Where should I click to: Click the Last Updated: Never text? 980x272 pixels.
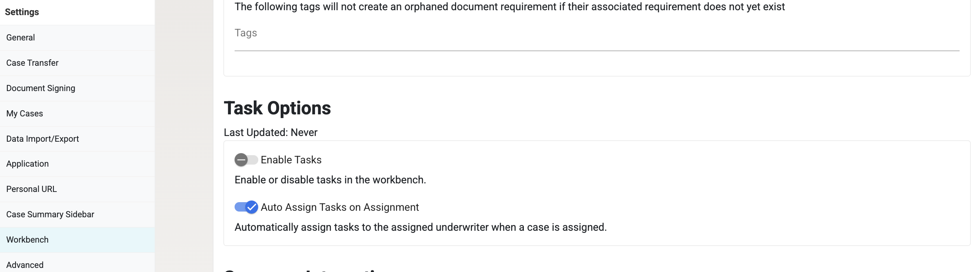270,132
